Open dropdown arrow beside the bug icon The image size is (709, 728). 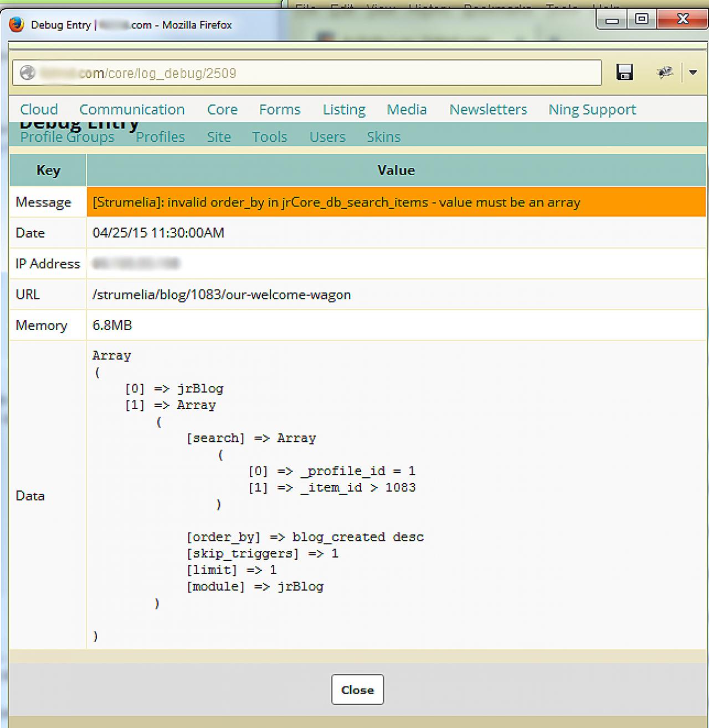692,73
